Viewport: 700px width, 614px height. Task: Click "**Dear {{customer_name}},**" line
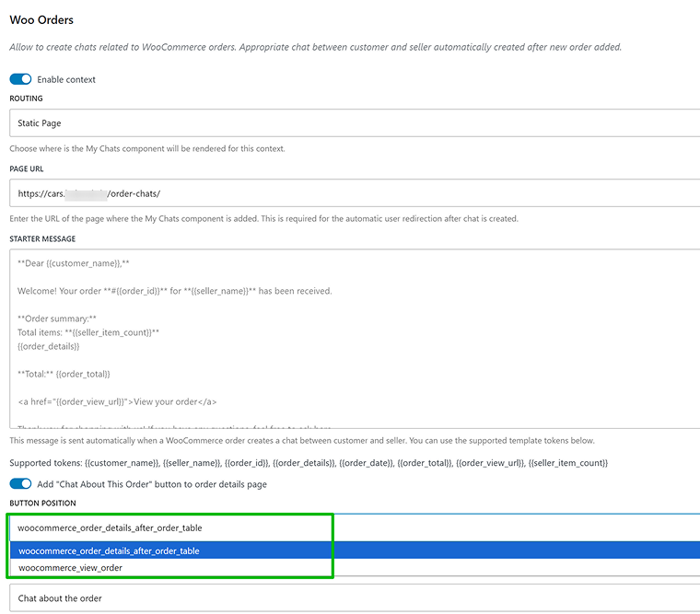(x=73, y=263)
